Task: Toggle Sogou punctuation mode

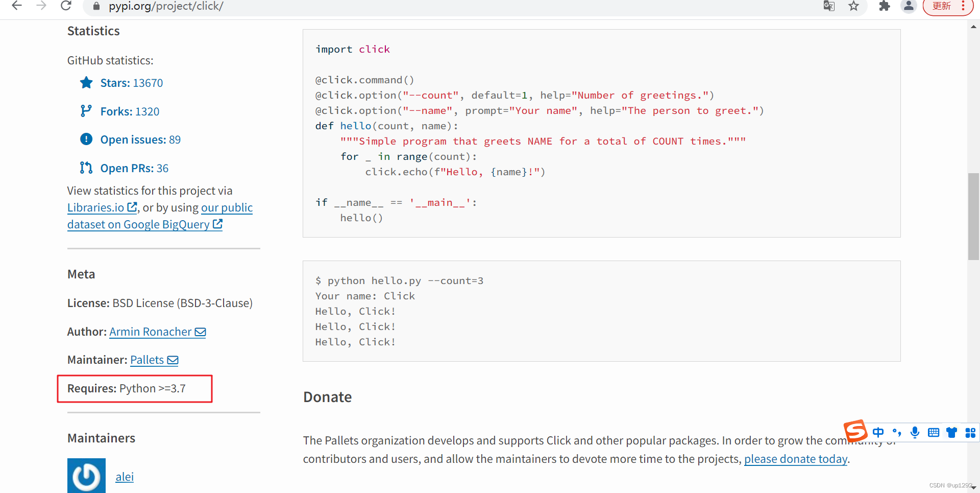Action: coord(897,433)
